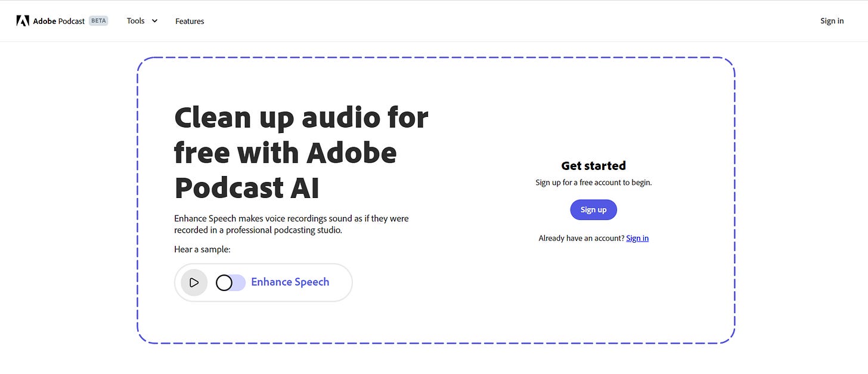The height and width of the screenshot is (374, 868).
Task: Click the Enhance Speech makes voice recordings paragraph
Action: coord(292,224)
